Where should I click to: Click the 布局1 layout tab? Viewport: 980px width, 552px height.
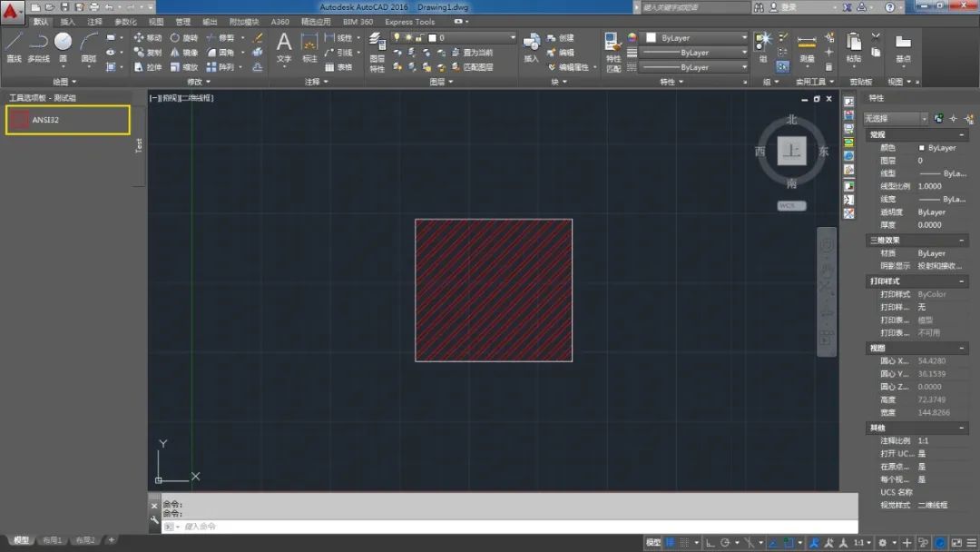pyautogui.click(x=52, y=540)
